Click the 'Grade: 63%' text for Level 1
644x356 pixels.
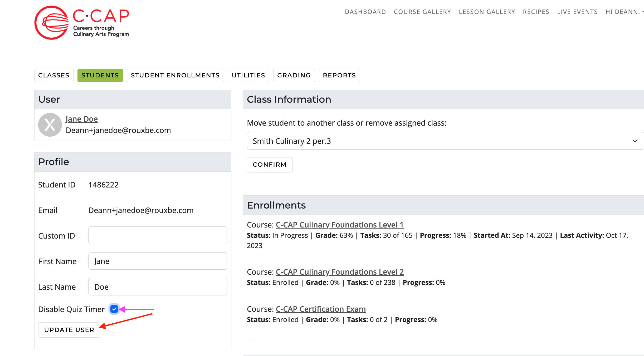pos(334,235)
